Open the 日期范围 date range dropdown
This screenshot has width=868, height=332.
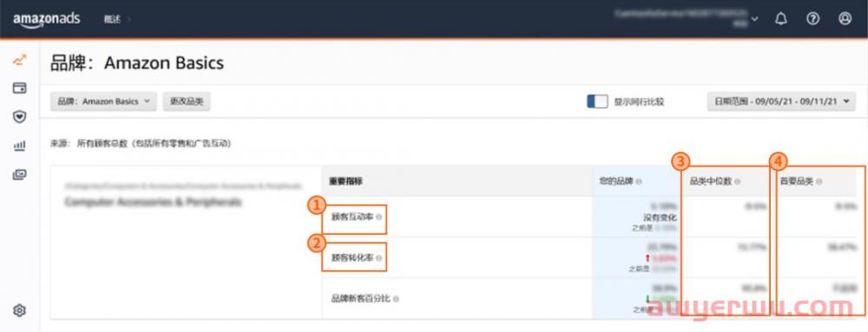[781, 102]
